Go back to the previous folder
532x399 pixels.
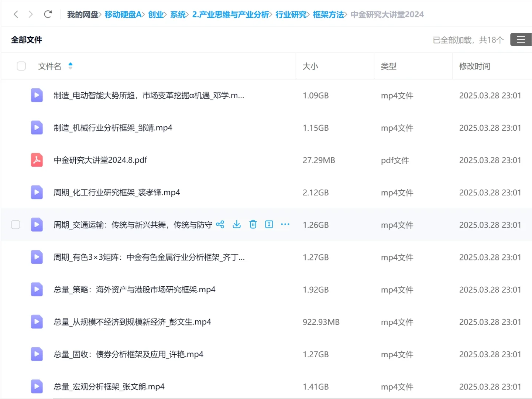tap(16, 14)
